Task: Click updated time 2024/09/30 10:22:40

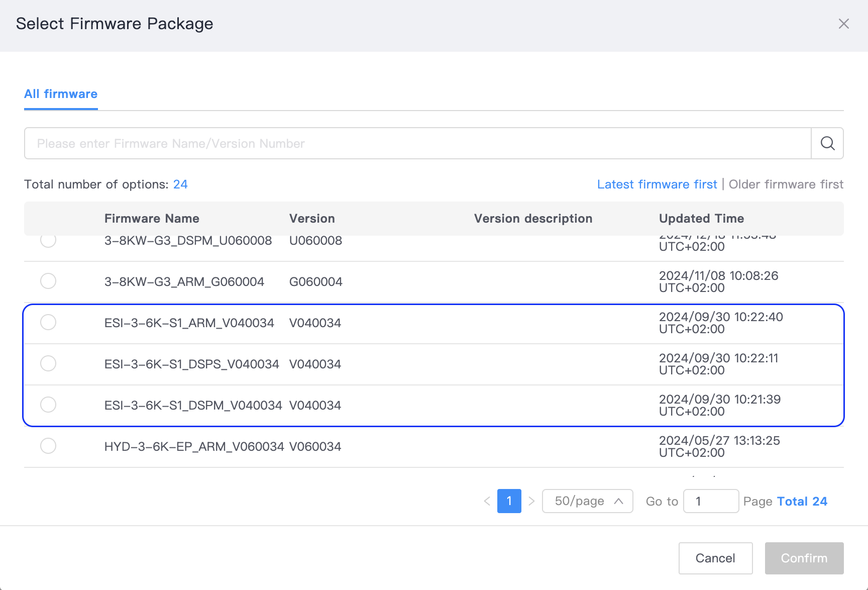Action: point(721,317)
